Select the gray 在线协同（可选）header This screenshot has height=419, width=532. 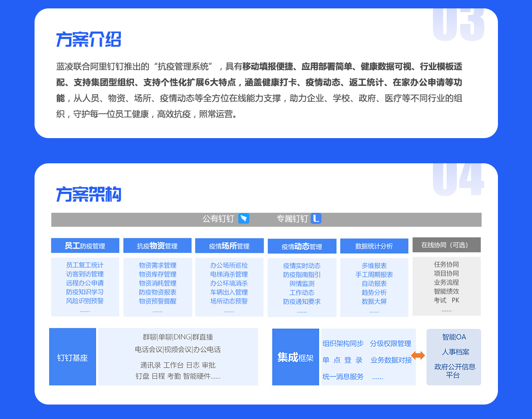click(447, 244)
